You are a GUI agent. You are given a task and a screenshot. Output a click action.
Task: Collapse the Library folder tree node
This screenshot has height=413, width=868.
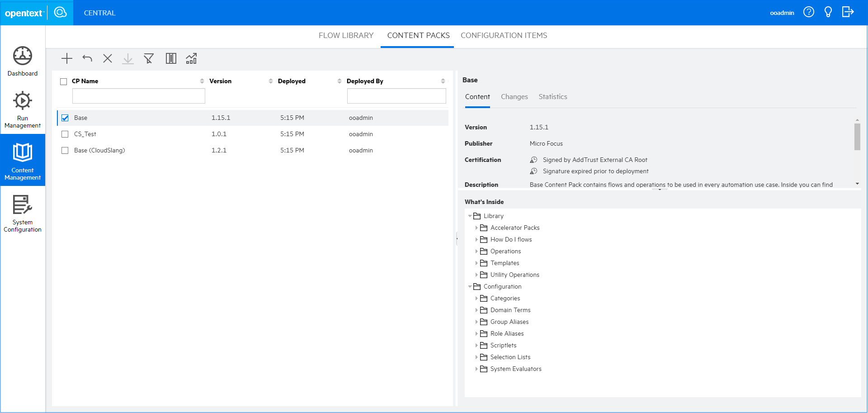470,216
